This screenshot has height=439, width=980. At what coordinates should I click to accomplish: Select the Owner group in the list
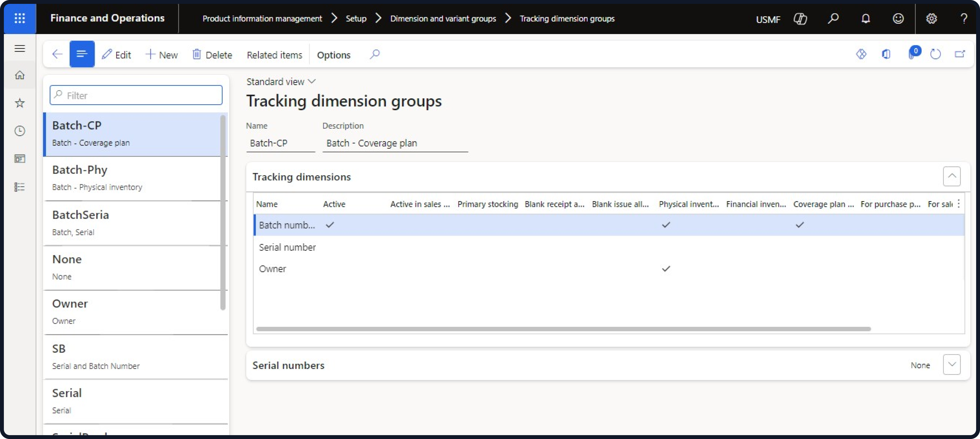135,312
